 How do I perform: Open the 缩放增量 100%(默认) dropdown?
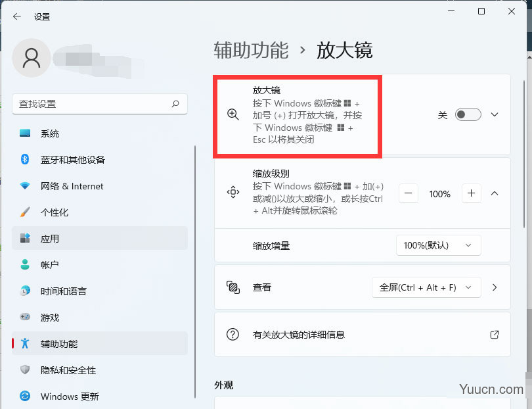[x=438, y=245]
